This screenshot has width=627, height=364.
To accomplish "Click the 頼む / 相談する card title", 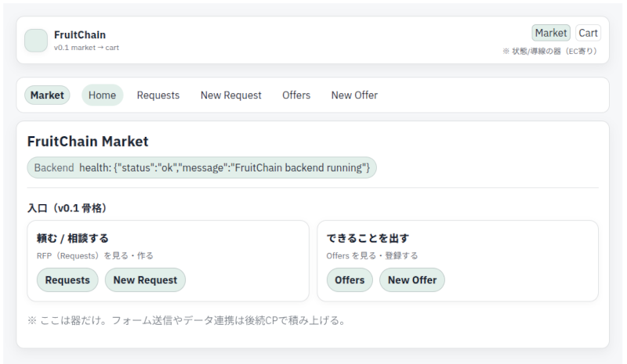I will 73,238.
